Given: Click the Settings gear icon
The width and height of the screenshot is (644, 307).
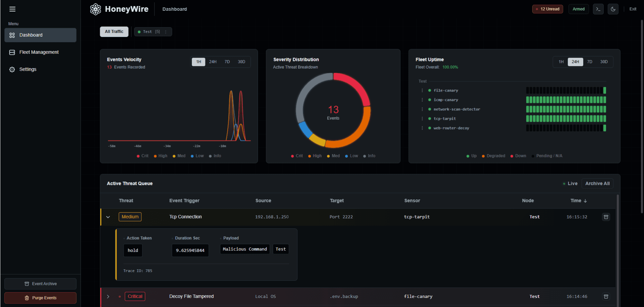Looking at the screenshot, I should [x=12, y=69].
